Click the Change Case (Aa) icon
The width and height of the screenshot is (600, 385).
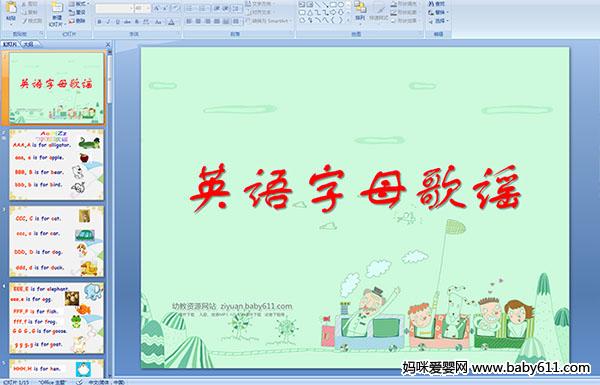click(158, 22)
